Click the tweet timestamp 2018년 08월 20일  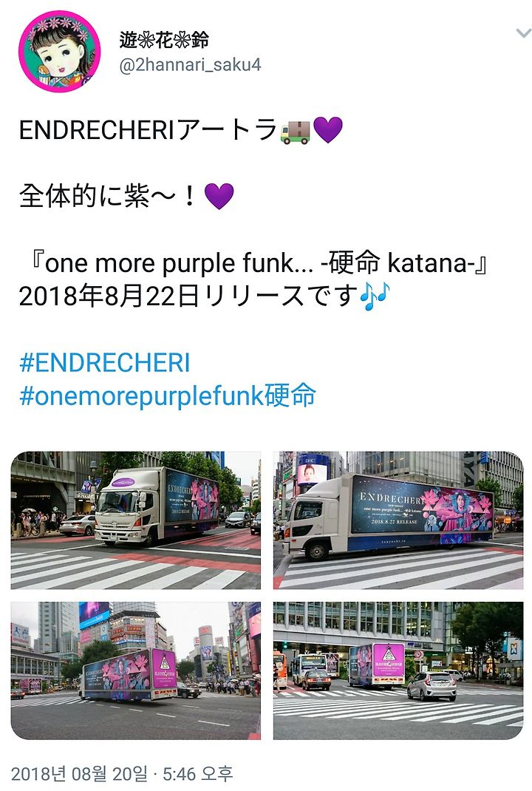79,774
